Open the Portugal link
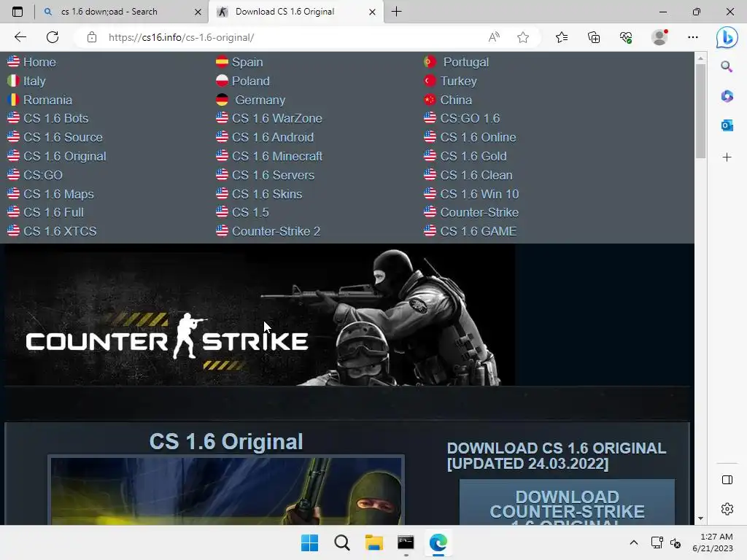747x560 pixels. [x=466, y=62]
